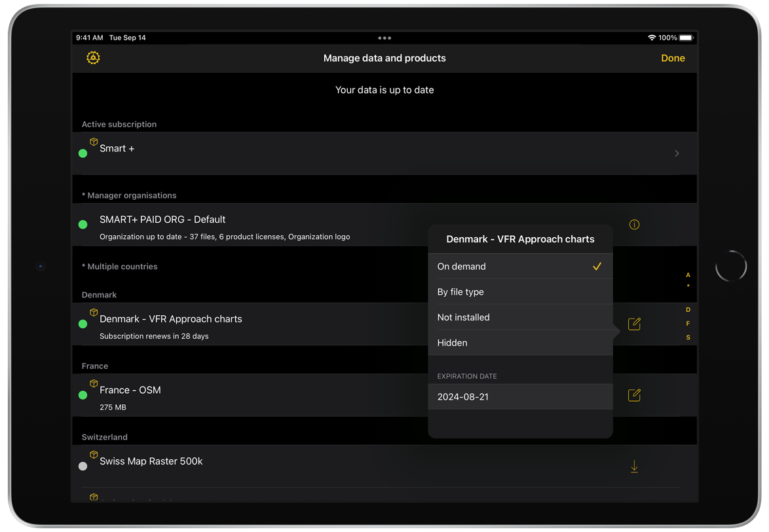Tap Swiss Map Raster package icon
Viewport: 769px width, 532px height.
coord(94,455)
